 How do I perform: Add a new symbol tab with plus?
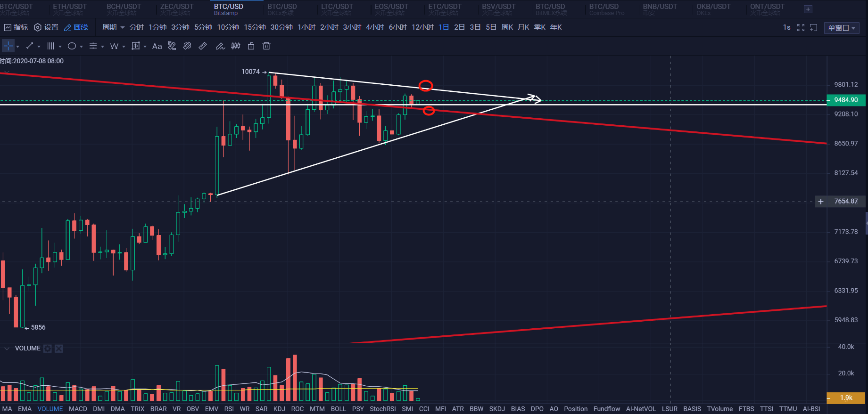coord(808,9)
